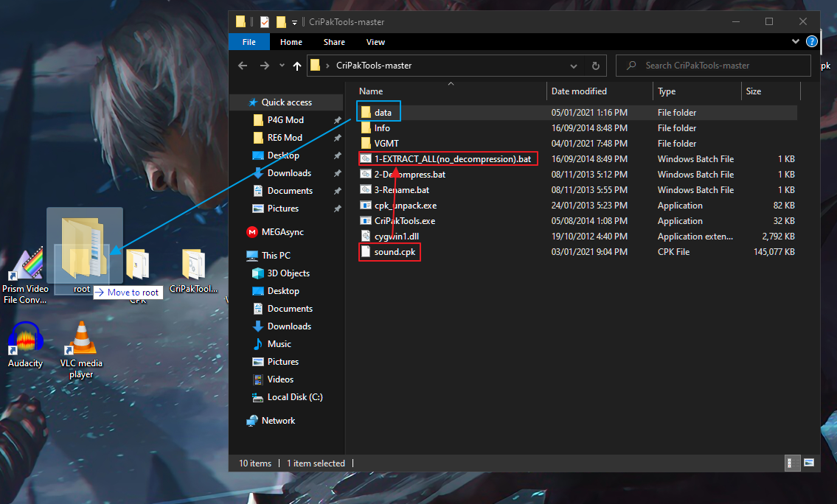Click Prism Video File Converter shortcut

point(25,276)
